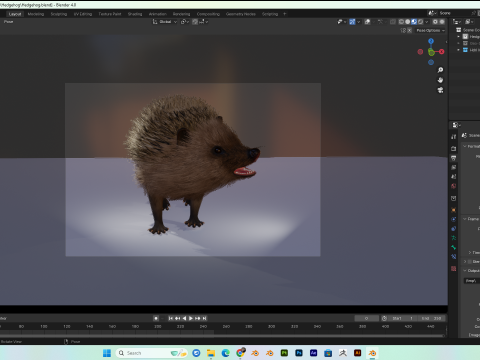The image size is (480, 360).
Task: Open Adobe Illustrator from the taskbar
Action: (x=357, y=353)
